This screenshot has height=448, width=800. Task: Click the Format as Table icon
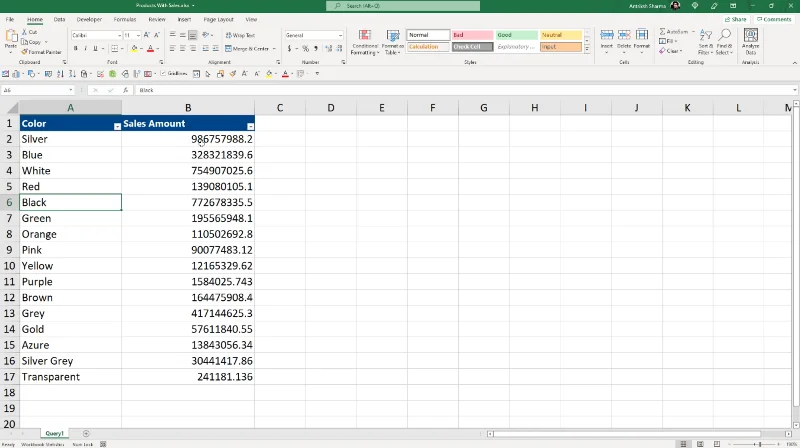(393, 35)
